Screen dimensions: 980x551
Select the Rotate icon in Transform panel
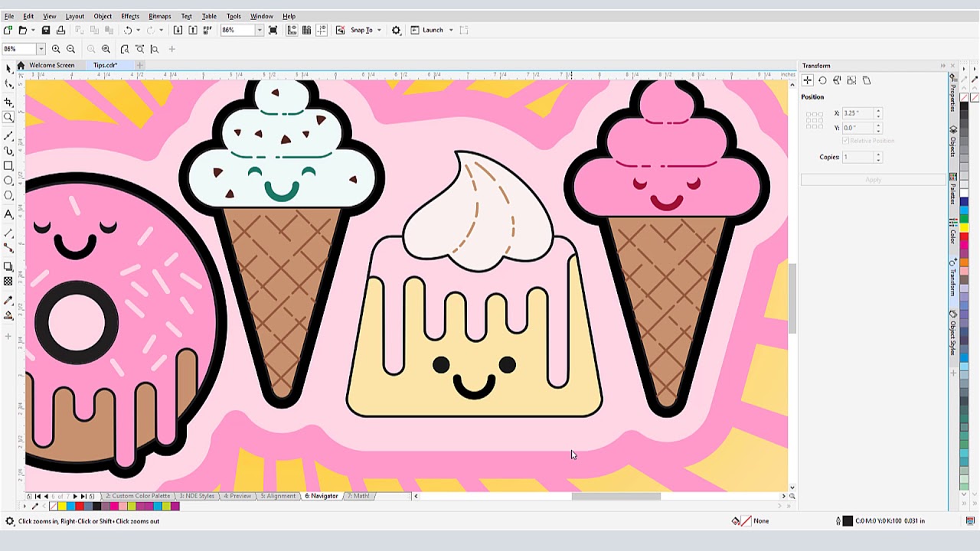tap(822, 80)
